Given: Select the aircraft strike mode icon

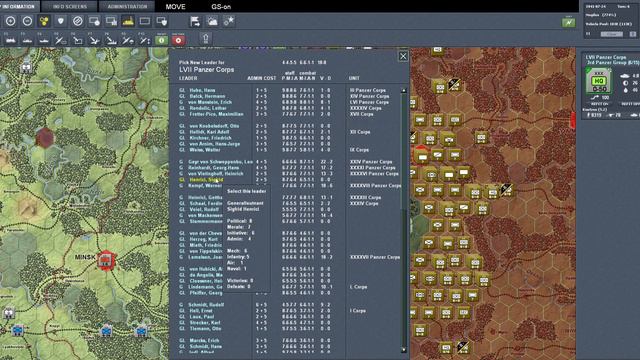Looking at the screenshot, I should point(94,40).
